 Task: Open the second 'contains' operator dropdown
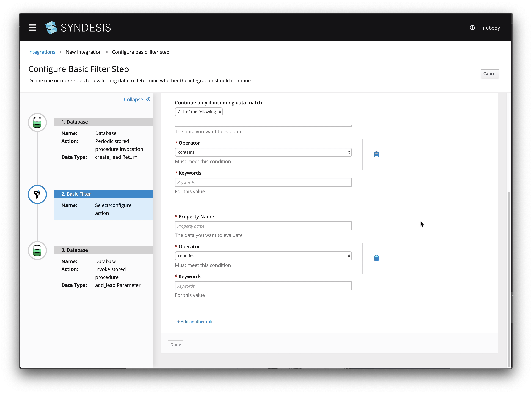tap(263, 256)
